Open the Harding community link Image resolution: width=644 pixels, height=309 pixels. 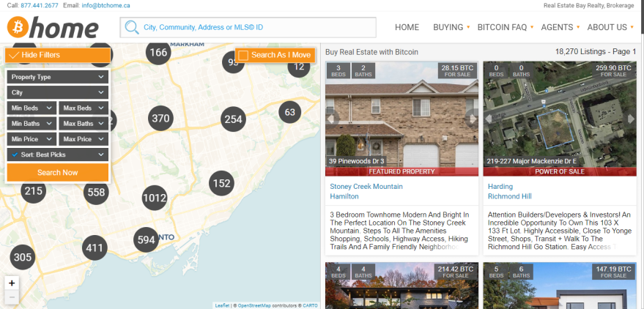[x=500, y=187]
